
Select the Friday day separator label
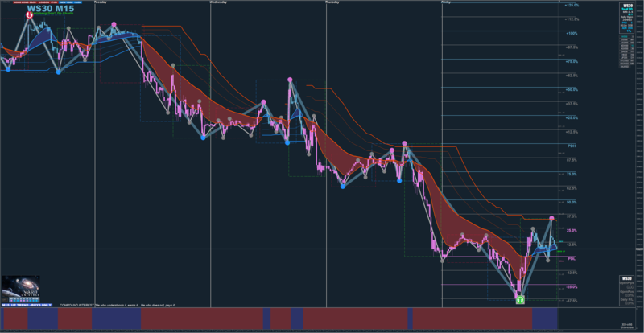point(446,2)
